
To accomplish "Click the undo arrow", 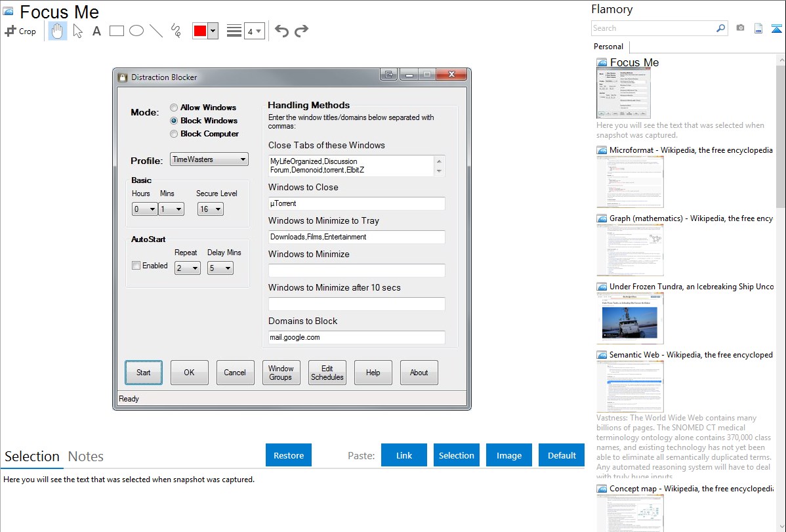I will [281, 31].
